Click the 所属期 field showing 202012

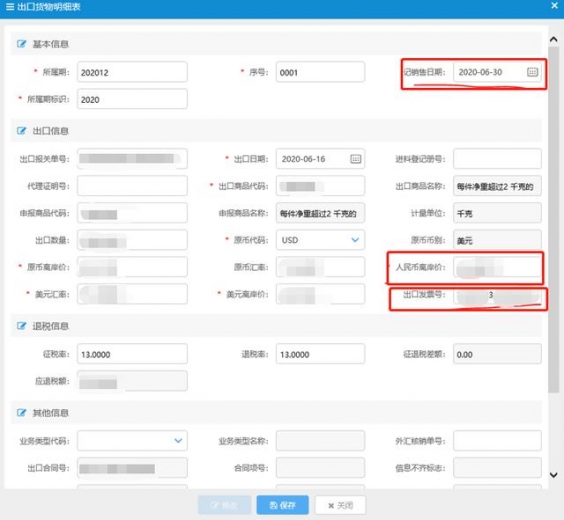(132, 72)
